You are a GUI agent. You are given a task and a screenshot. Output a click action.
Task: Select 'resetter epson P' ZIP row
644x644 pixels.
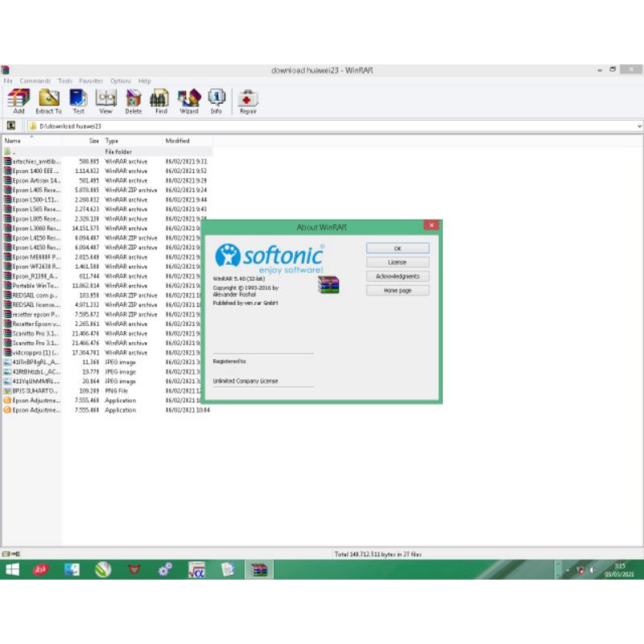click(x=102, y=314)
